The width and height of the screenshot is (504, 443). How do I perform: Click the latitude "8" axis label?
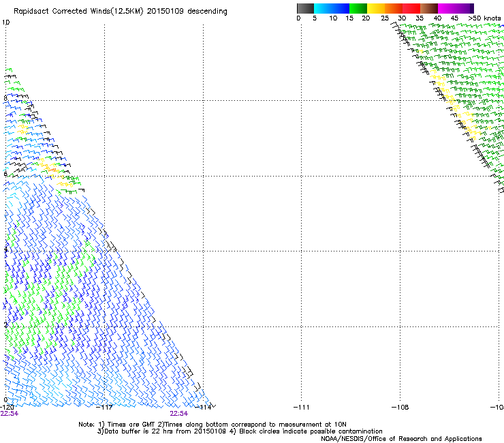pos(5,98)
